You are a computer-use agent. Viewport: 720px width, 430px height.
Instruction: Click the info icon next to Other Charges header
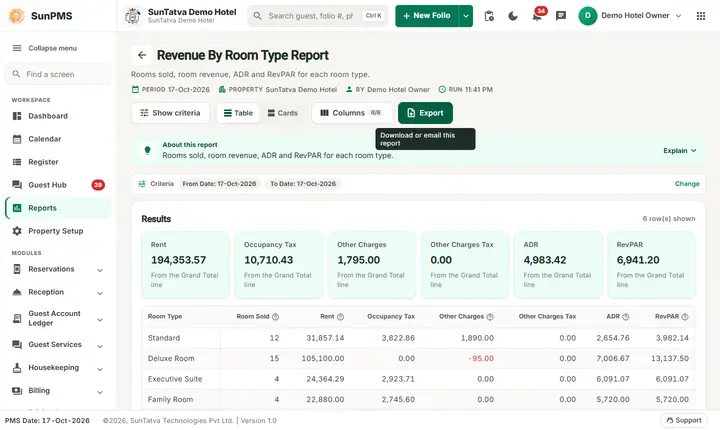pyautogui.click(x=490, y=317)
